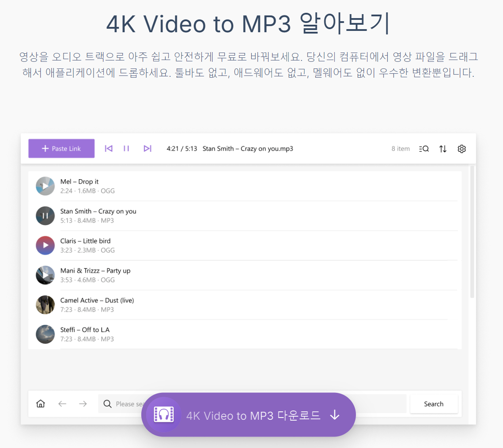
Task: Select 'Claris – Little bird' title
Action: 85,241
